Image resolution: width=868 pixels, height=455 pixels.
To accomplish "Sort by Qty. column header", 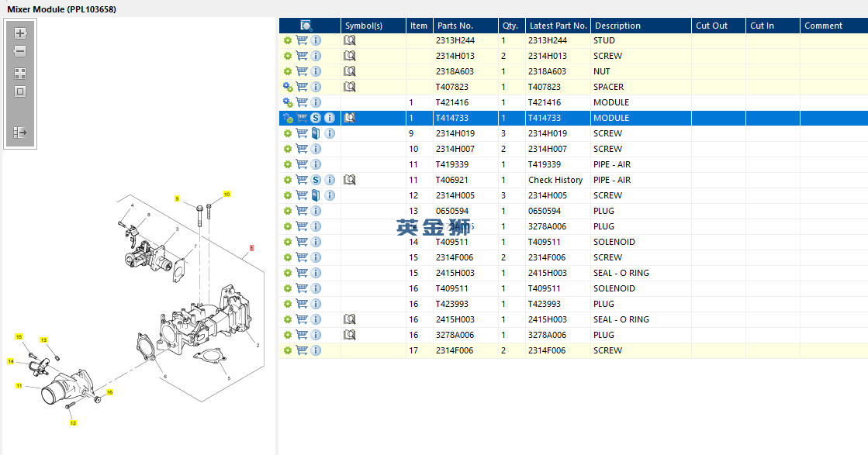I will 512,26.
